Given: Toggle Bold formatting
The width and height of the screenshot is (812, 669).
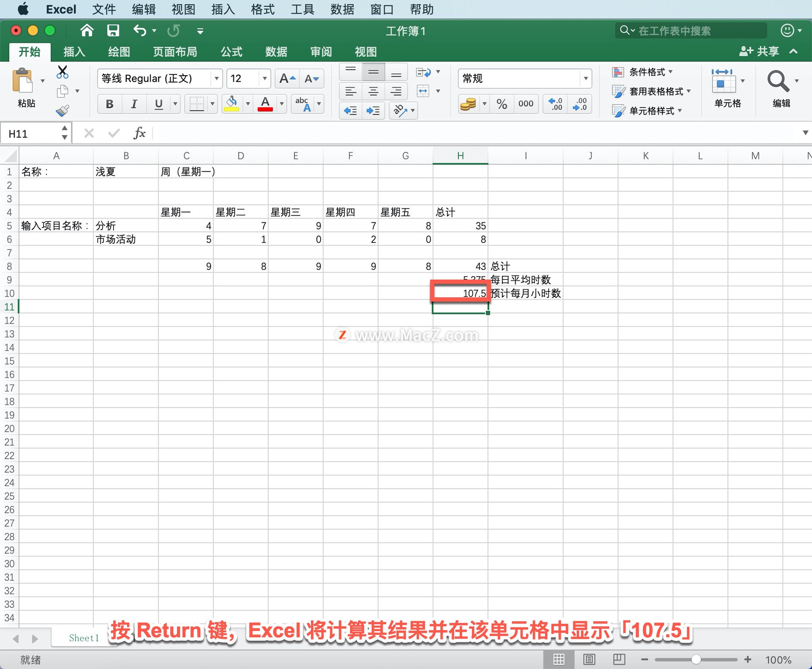Looking at the screenshot, I should click(x=110, y=104).
